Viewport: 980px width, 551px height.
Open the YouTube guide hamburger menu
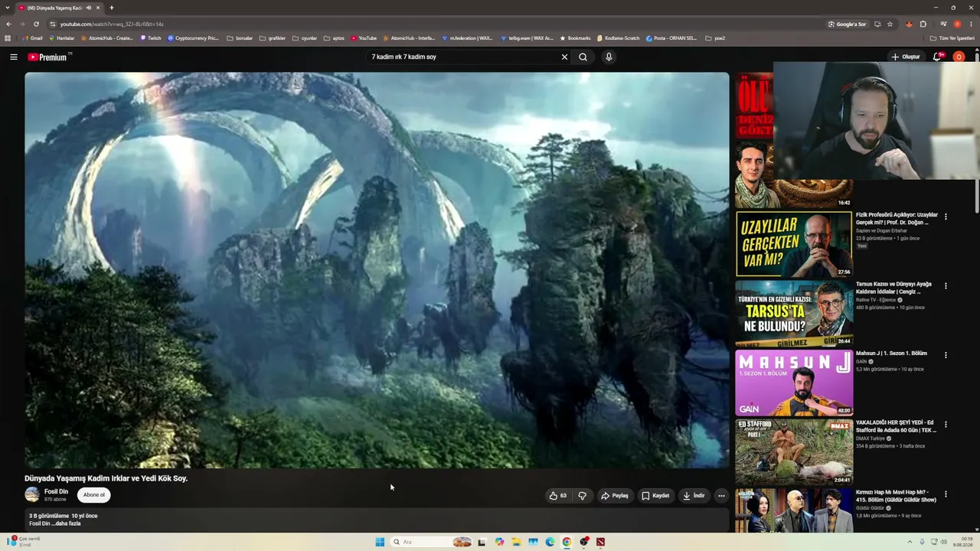[13, 57]
